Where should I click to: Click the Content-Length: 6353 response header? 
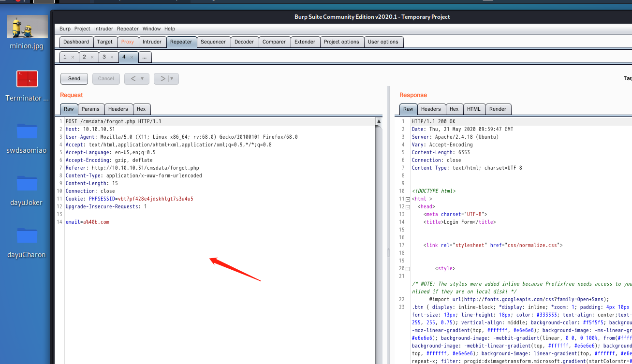(441, 152)
